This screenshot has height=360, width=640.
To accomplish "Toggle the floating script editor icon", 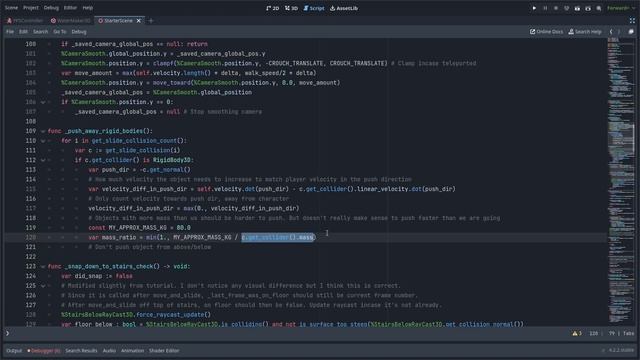I will (x=631, y=31).
